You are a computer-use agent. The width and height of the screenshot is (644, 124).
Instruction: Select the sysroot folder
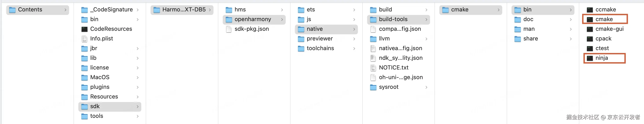388,87
